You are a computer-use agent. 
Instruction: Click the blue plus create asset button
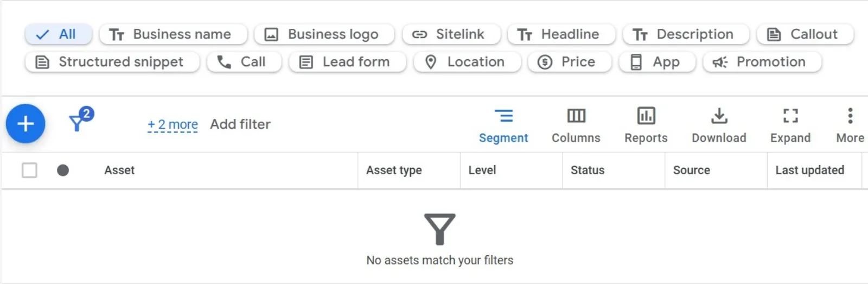point(25,124)
